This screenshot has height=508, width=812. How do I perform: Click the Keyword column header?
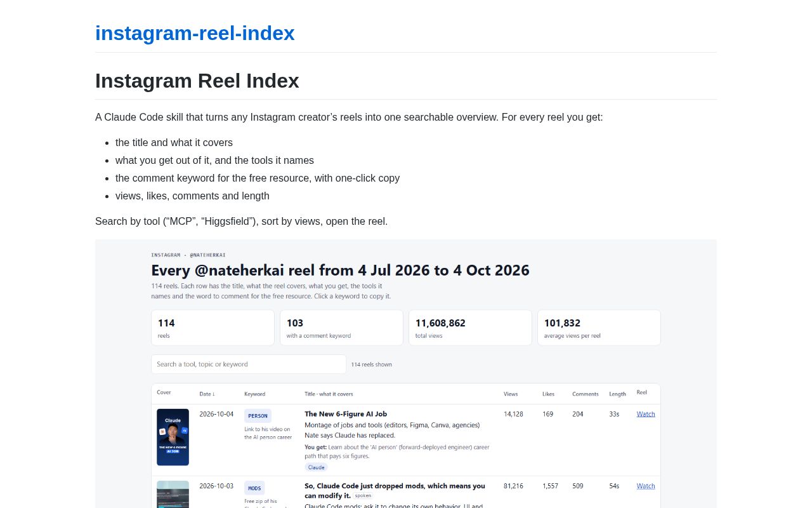point(255,394)
